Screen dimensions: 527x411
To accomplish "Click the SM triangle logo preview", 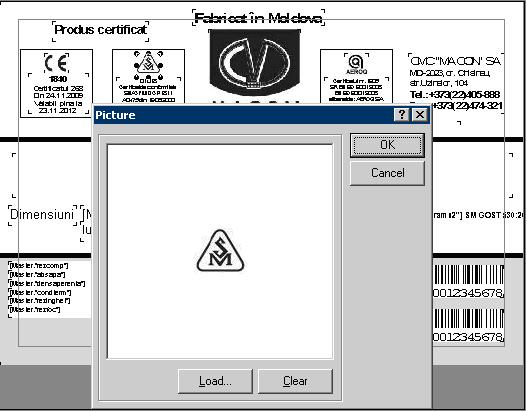I will coord(220,251).
